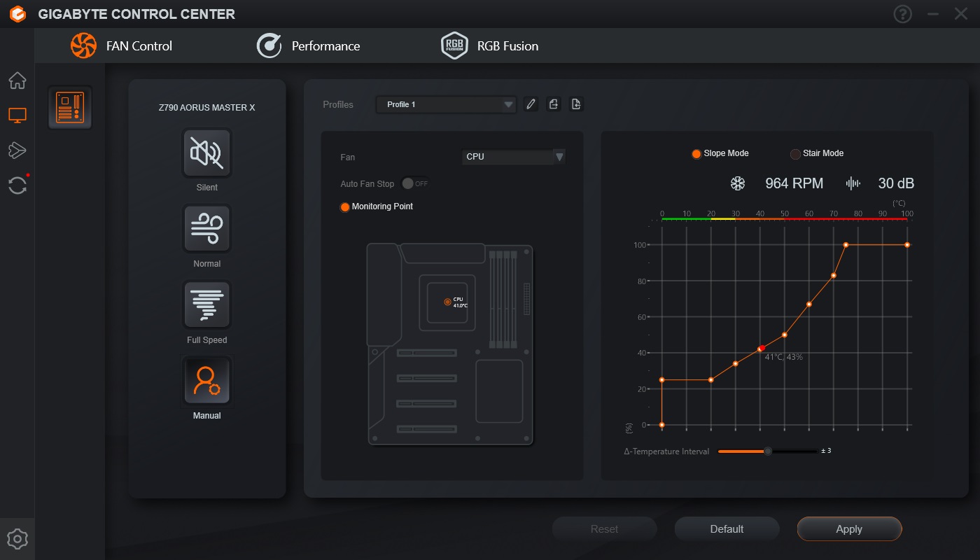The height and width of the screenshot is (560, 980).
Task: Click the export profile icon
Action: pos(554,104)
